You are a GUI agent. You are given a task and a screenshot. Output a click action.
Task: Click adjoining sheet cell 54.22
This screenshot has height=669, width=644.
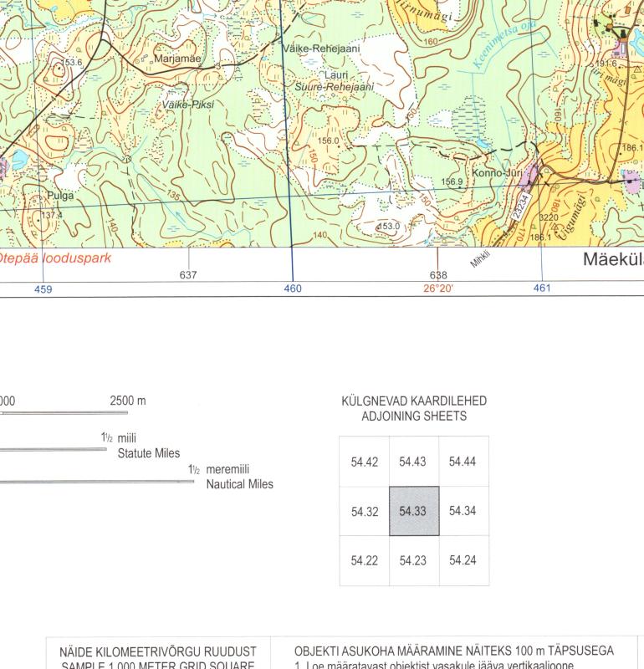point(365,560)
